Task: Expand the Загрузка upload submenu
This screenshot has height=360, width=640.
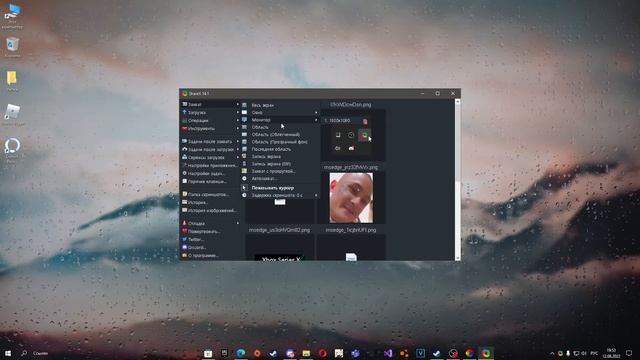Action: (210, 112)
